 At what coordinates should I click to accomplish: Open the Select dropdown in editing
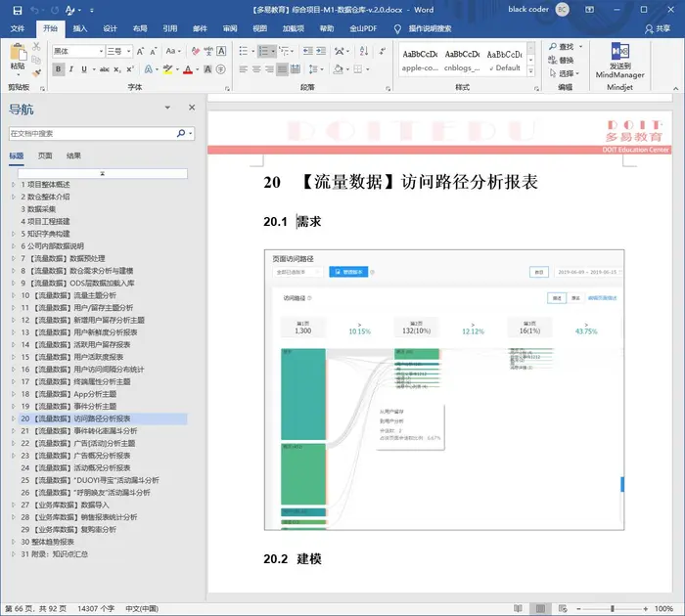coord(564,73)
